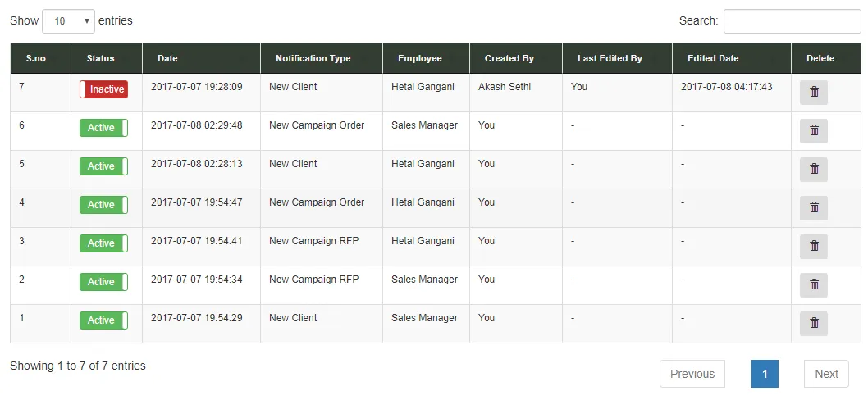Sort by Notification Type column header
This screenshot has width=868, height=400.
coord(313,59)
